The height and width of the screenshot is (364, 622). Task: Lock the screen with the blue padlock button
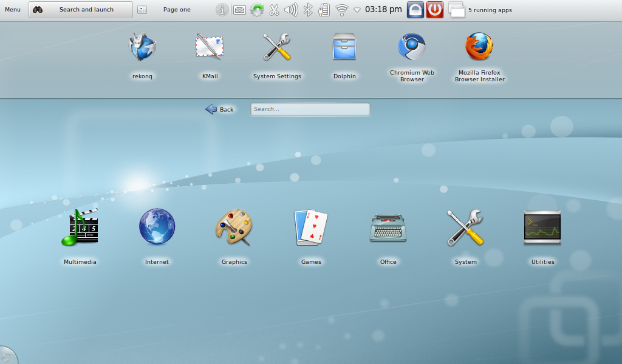tap(415, 10)
